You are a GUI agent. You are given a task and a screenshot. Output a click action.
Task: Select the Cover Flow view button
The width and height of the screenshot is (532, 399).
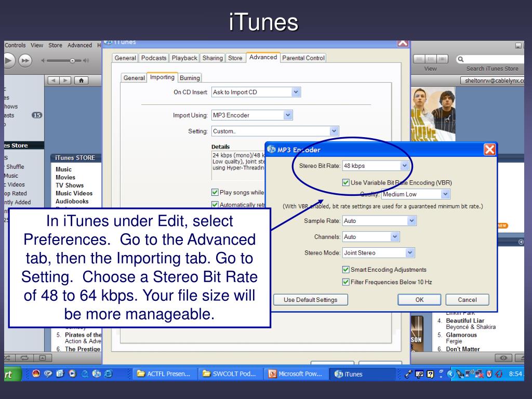(442, 59)
